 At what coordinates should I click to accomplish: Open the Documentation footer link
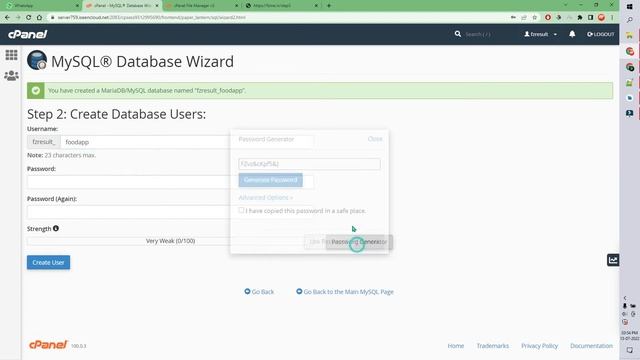[x=591, y=346]
